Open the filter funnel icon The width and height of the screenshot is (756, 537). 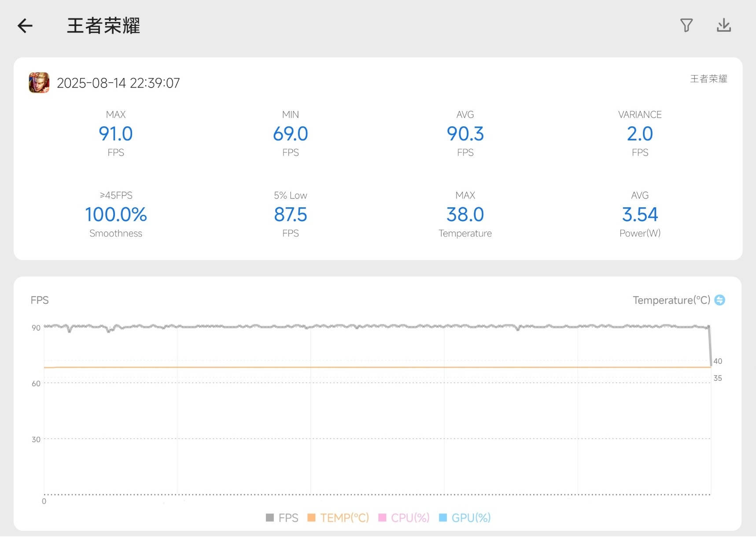[686, 26]
